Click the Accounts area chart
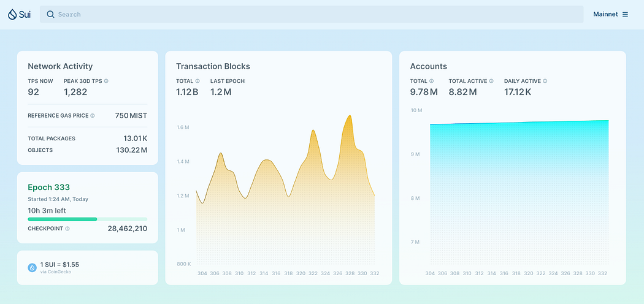 (519, 193)
